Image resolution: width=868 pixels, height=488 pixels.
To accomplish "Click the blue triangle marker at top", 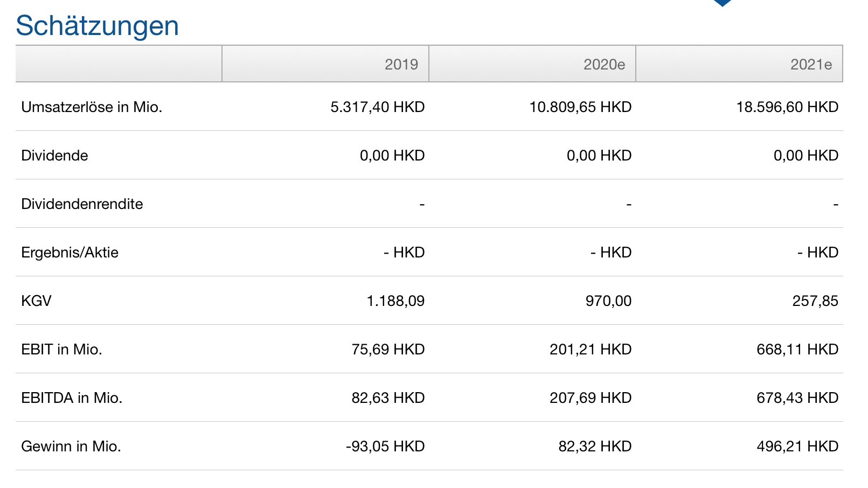I will [722, 3].
